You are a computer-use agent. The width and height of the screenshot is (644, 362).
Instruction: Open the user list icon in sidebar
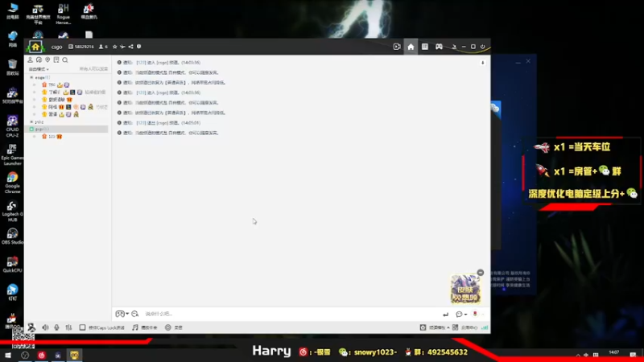tap(30, 60)
